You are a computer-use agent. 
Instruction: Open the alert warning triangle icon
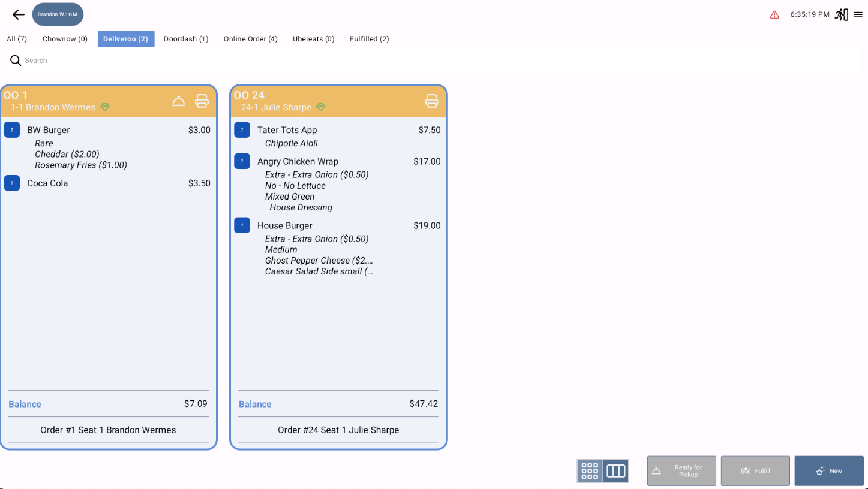tap(773, 14)
